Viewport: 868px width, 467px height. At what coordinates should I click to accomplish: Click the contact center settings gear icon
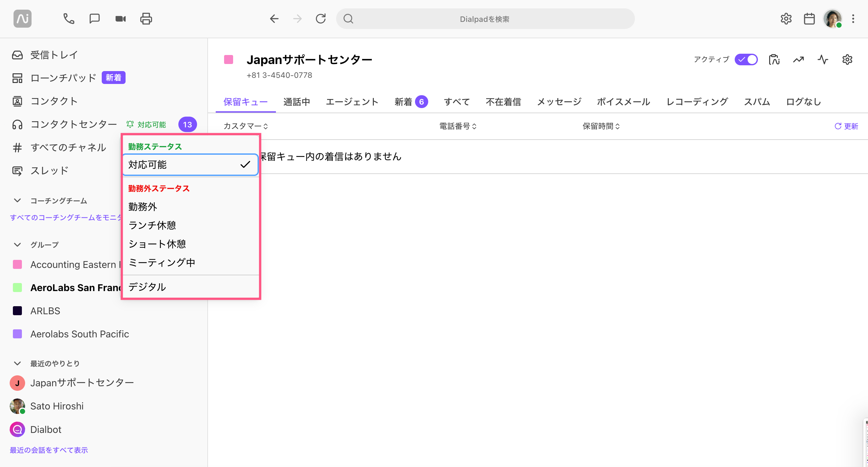847,59
